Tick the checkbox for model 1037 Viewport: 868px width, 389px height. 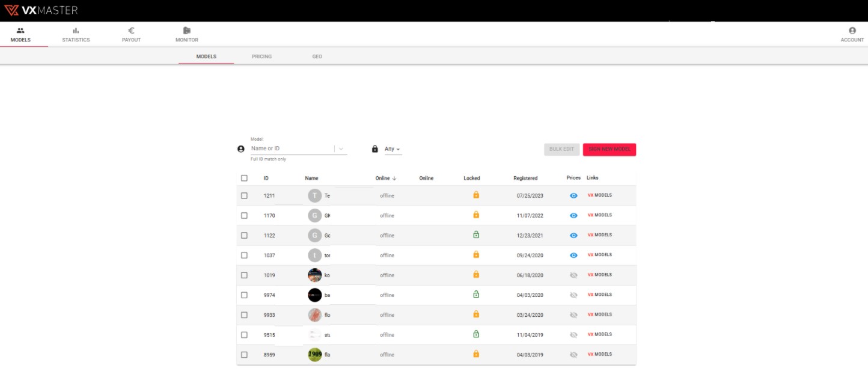pos(244,255)
